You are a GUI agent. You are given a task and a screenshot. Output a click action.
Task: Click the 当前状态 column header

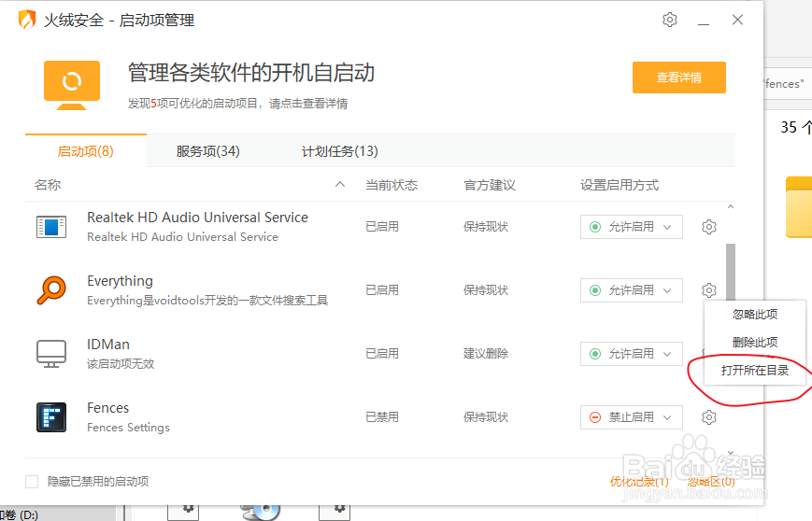point(392,185)
